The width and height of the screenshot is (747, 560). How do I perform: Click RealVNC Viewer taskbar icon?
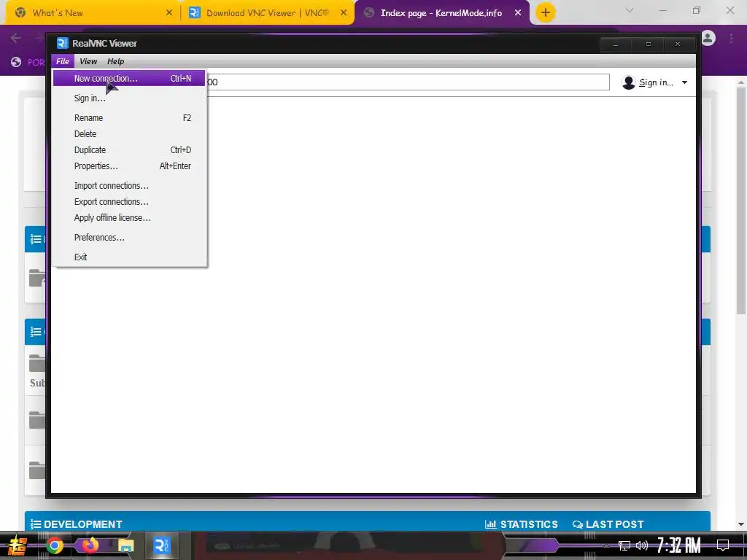tap(161, 545)
